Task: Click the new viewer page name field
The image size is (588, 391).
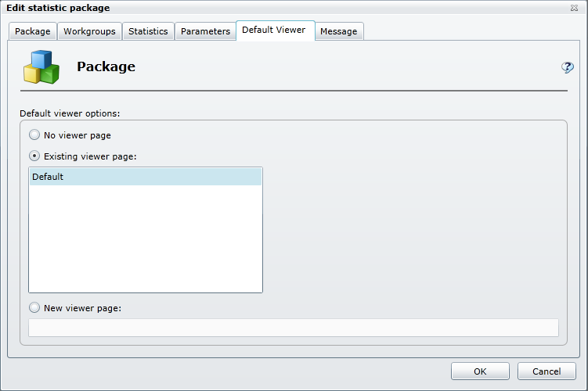Action: [293, 328]
